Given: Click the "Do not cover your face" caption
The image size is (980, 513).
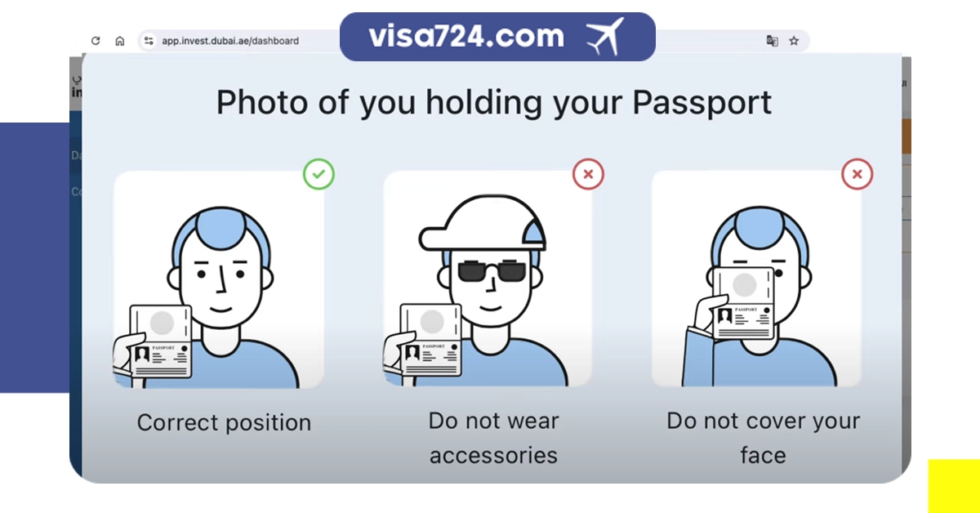Looking at the screenshot, I should (x=763, y=438).
